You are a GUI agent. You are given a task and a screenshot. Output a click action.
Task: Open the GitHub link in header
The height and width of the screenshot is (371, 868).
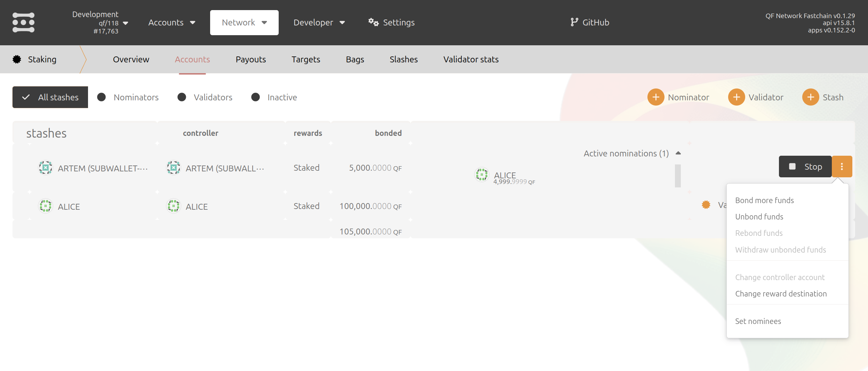tap(590, 23)
